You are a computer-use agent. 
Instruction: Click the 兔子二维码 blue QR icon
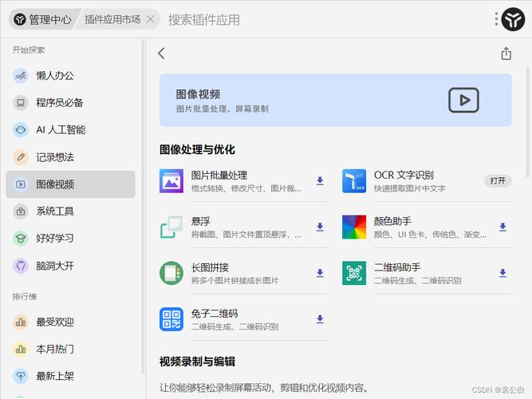[171, 319]
